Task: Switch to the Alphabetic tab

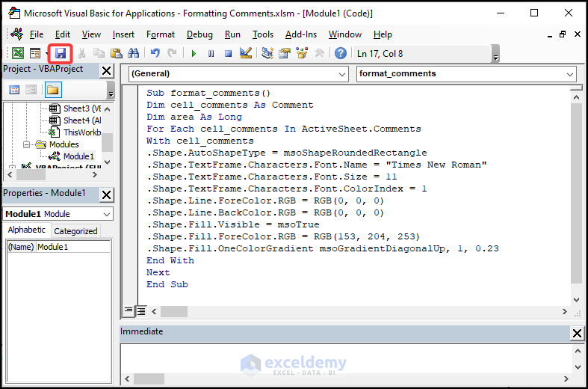Action: click(x=27, y=230)
